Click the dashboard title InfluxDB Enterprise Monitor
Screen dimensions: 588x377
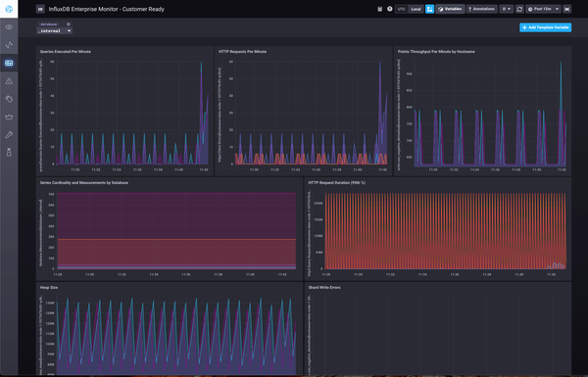click(x=106, y=9)
